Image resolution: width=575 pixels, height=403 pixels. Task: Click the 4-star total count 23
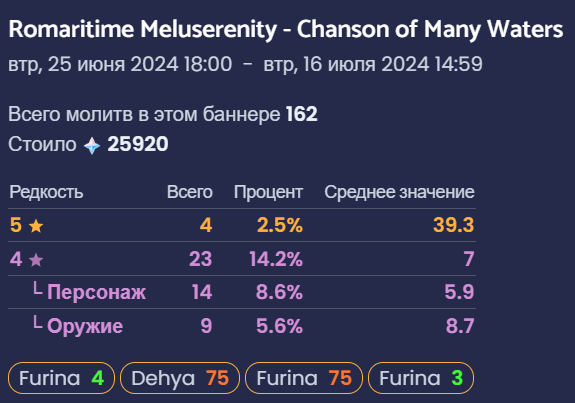coord(201,259)
